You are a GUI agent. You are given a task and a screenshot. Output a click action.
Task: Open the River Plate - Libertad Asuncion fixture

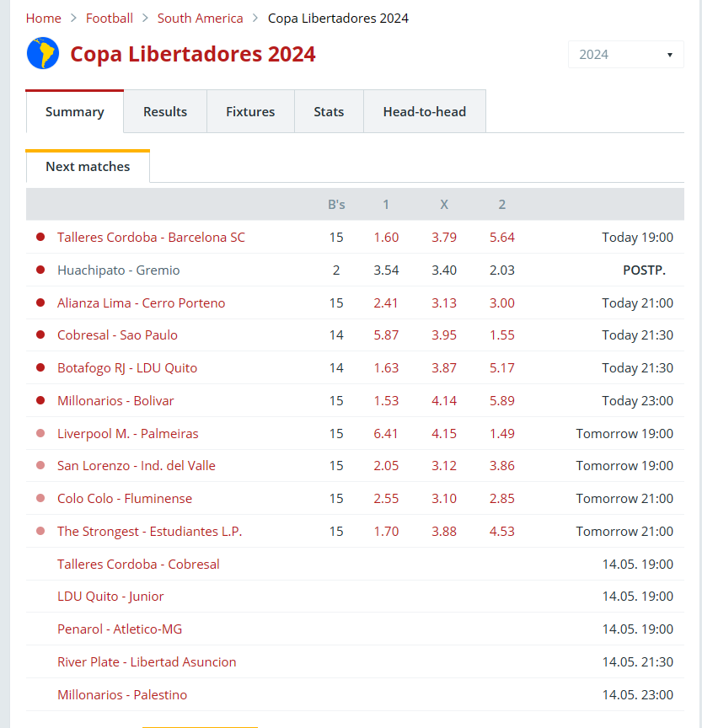[147, 661]
